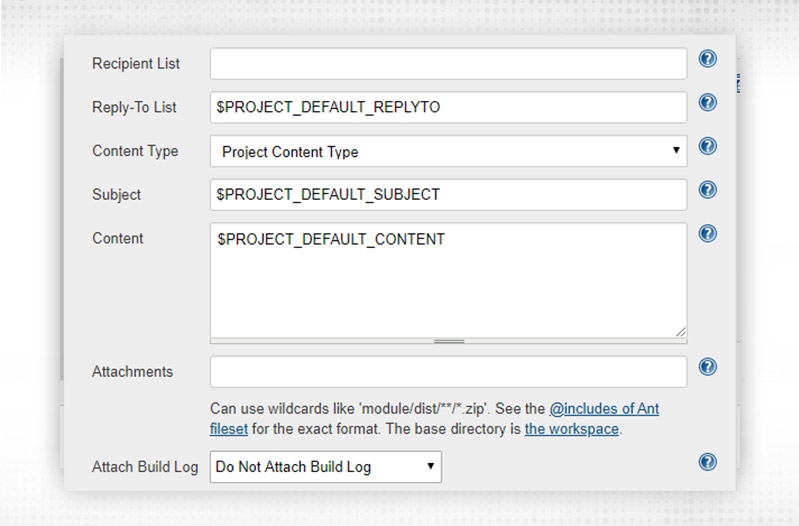Show help for Reply-To List
This screenshot has height=526, width=799.
(x=707, y=103)
